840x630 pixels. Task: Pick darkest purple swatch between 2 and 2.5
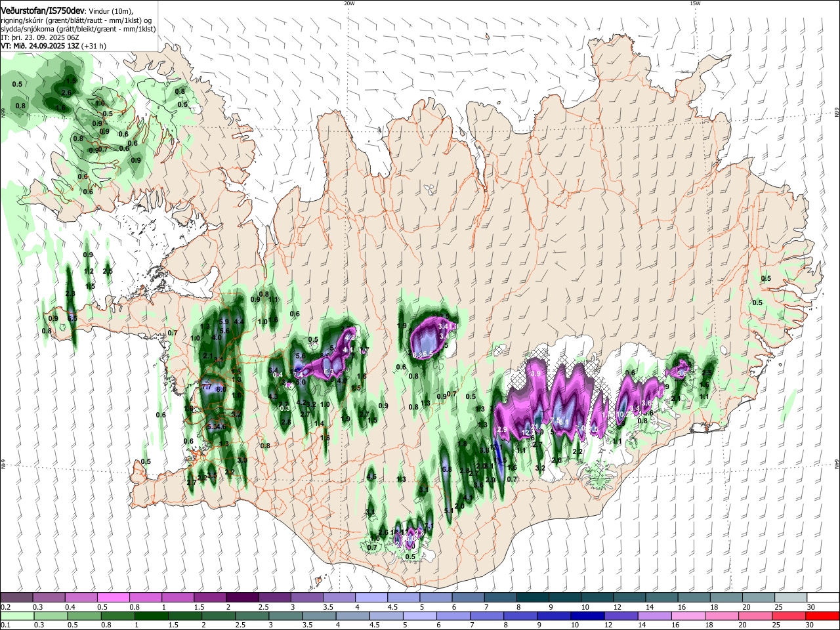[243, 598]
